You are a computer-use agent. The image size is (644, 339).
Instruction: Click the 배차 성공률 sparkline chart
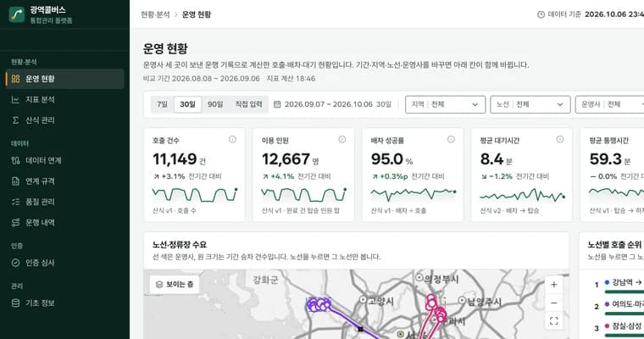414,193
